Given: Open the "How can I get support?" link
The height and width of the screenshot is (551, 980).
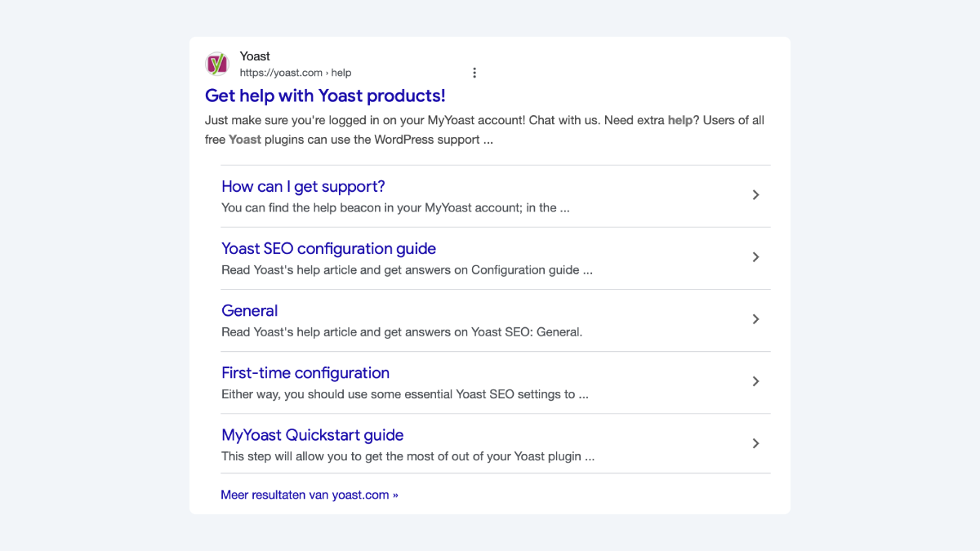Looking at the screenshot, I should coord(303,186).
